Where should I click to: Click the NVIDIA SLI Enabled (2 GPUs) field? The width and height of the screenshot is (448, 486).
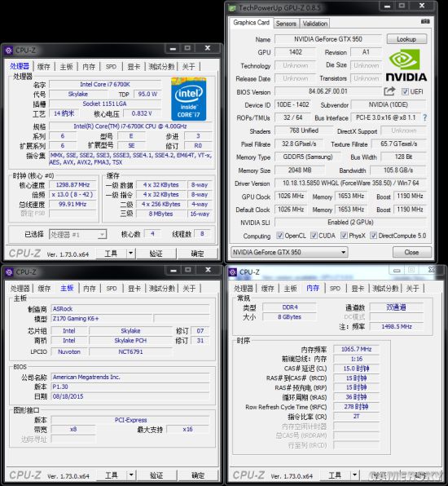point(350,223)
